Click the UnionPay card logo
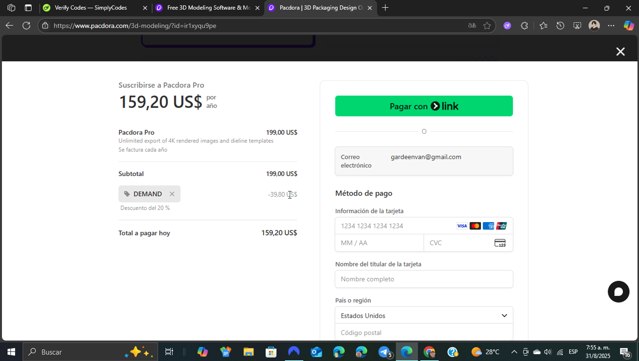 click(x=502, y=226)
